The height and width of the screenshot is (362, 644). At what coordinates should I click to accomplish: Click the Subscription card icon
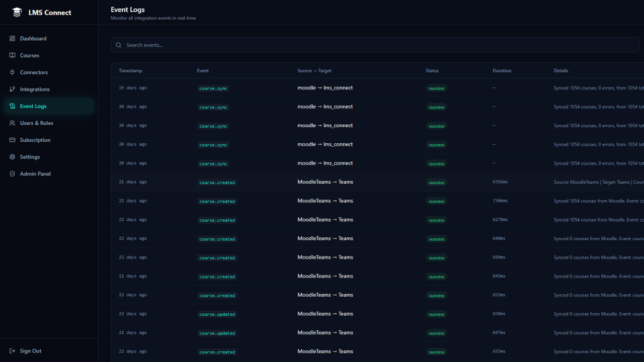coord(13,140)
